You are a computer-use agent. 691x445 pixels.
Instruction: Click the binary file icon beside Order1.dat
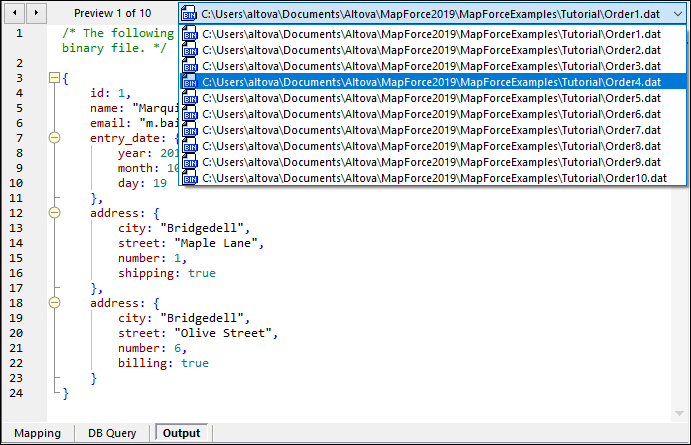click(190, 34)
